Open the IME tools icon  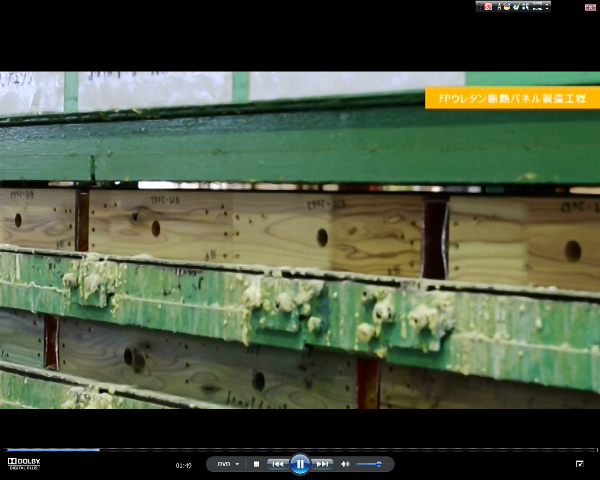[x=525, y=6]
